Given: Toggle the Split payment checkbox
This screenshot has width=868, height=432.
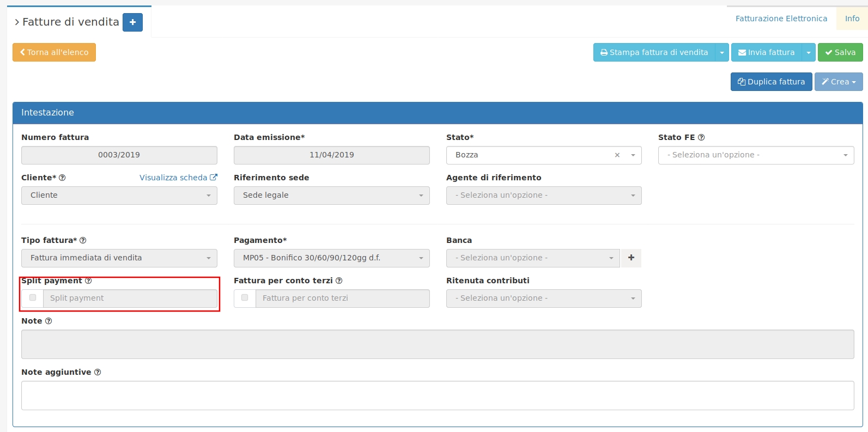Looking at the screenshot, I should click(33, 298).
